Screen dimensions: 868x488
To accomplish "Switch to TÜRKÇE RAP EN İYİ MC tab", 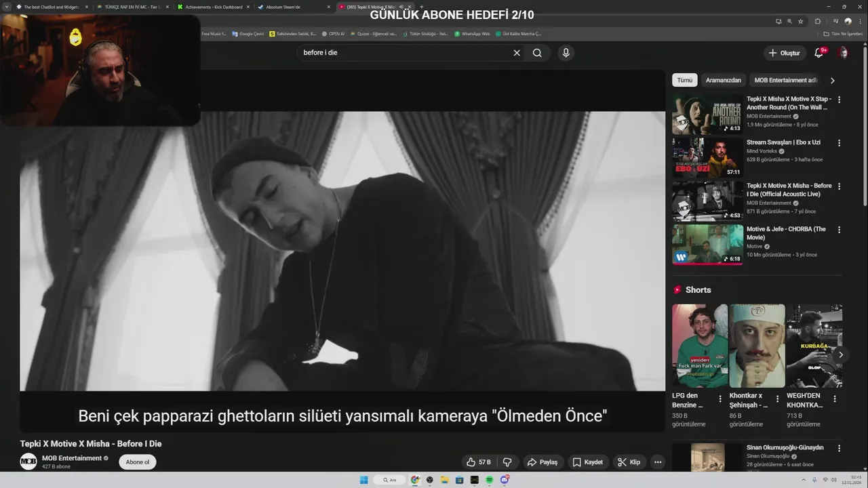I will coord(132,7).
